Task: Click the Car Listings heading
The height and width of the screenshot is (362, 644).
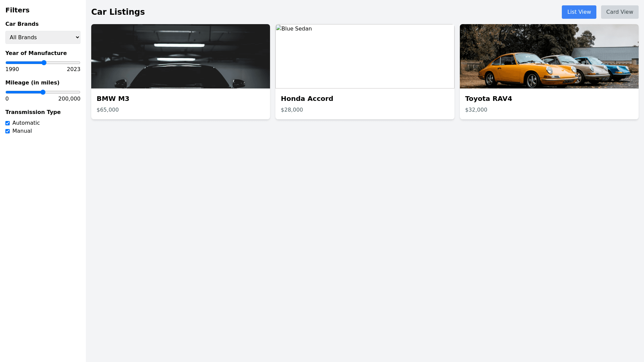Action: point(118,12)
